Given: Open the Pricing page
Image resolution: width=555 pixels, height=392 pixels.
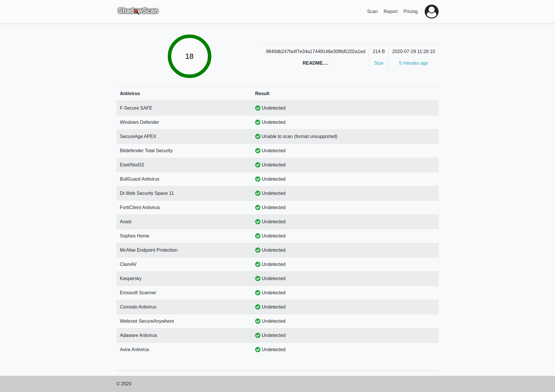Looking at the screenshot, I should coord(410,12).
